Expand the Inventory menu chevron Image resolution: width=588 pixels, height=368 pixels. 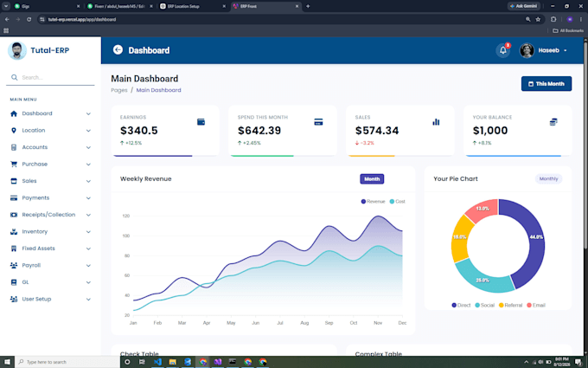[88, 232]
